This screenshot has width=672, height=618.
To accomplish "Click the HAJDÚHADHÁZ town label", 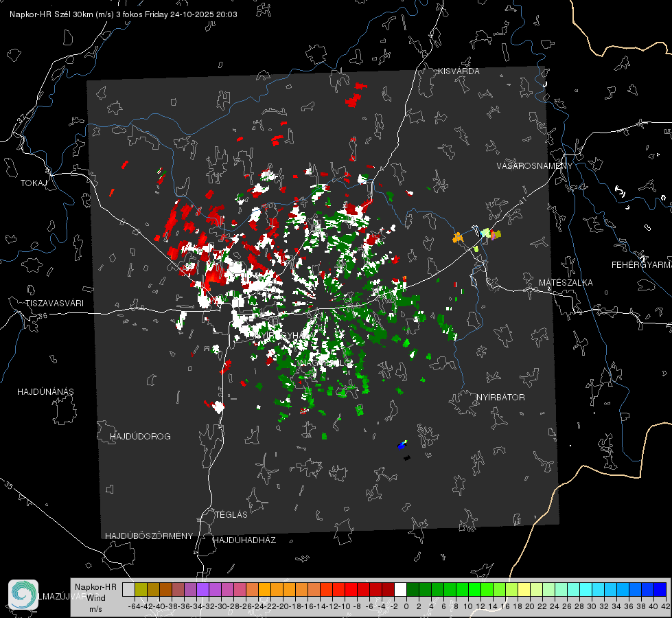I will pyautogui.click(x=244, y=540).
